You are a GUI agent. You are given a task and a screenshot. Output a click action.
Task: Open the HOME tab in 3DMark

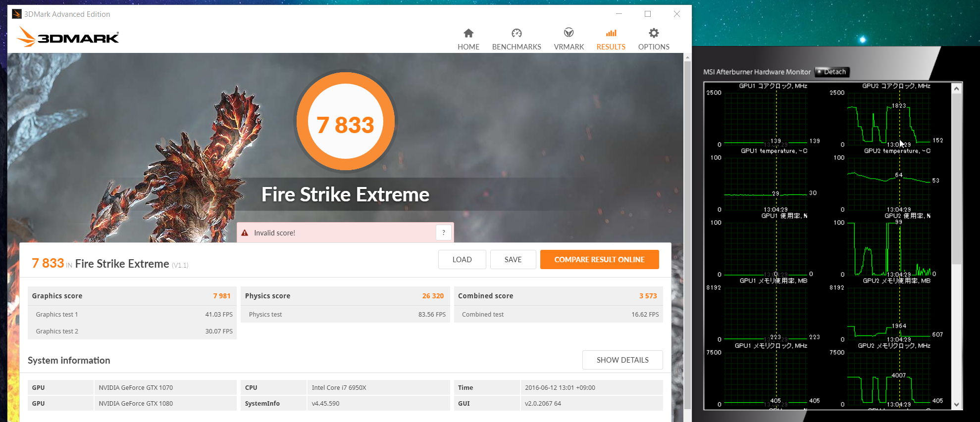468,40
